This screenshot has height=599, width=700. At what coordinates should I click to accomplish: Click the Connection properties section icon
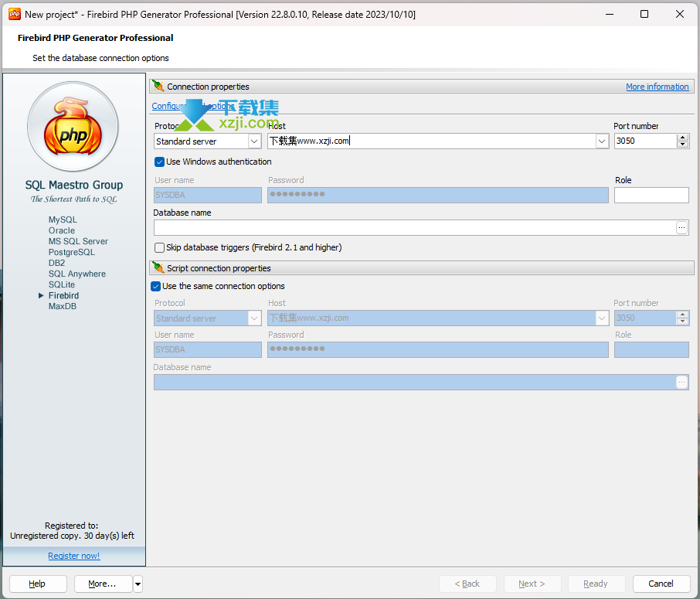pyautogui.click(x=158, y=87)
